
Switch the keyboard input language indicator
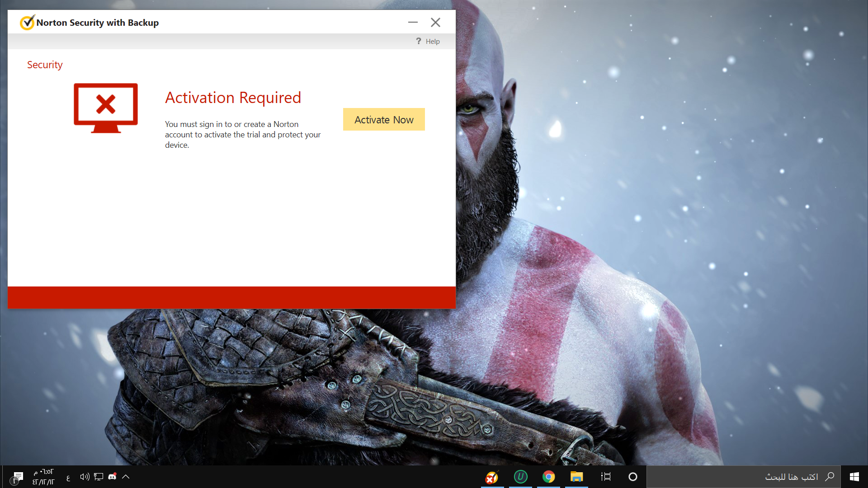click(x=68, y=478)
